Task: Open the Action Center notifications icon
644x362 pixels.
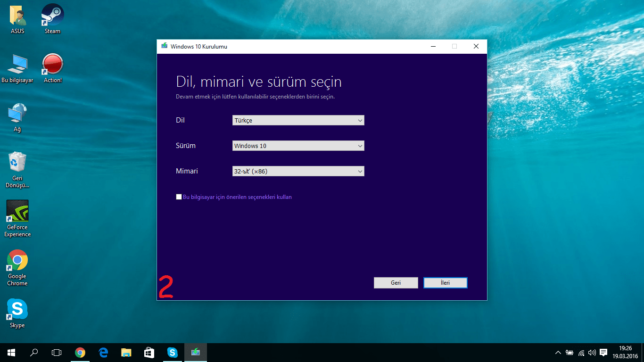Action: tap(603, 353)
